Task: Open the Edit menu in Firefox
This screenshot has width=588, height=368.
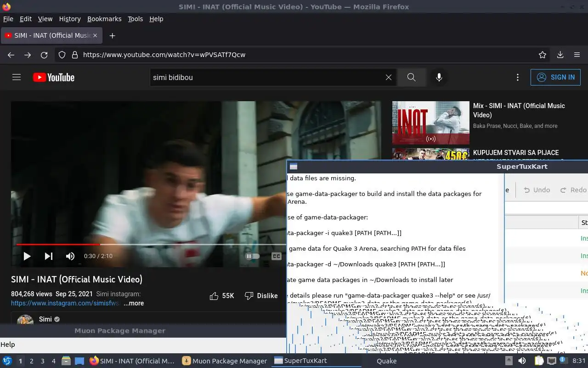Action: tap(26, 19)
